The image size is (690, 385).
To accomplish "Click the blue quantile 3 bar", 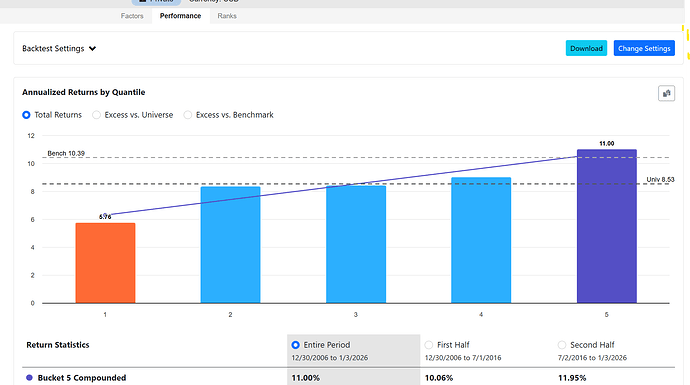I will (356, 244).
